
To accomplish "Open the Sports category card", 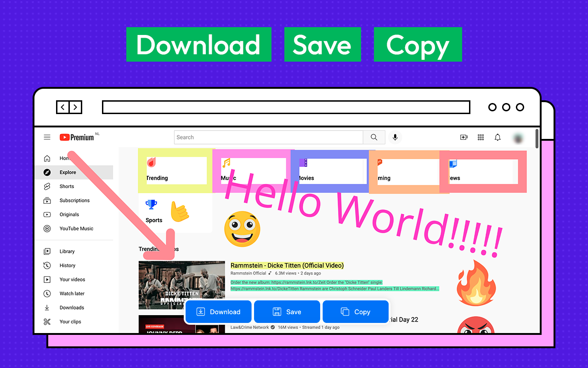I will pyautogui.click(x=175, y=213).
